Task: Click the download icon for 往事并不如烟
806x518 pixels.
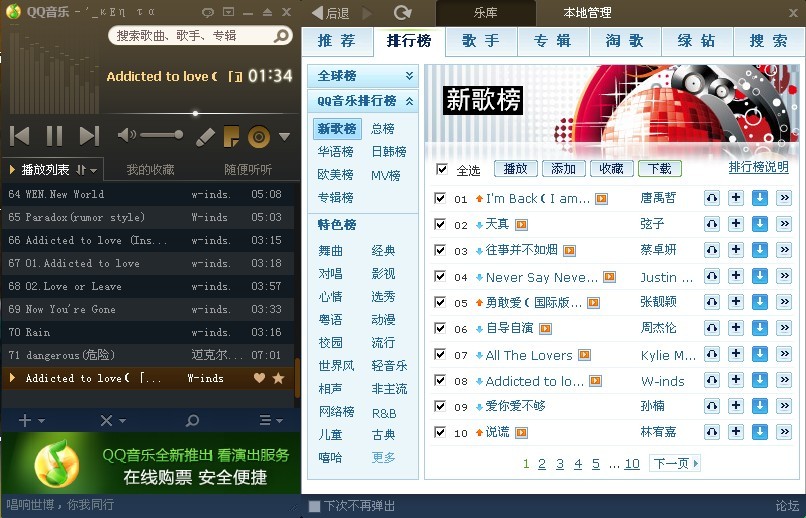Action: coord(760,250)
